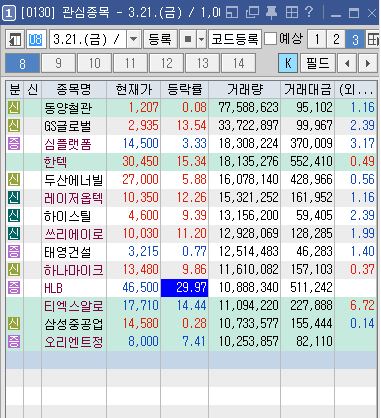Click the grid table icon in title bar
This screenshot has width=381, height=418.
(x=292, y=13)
